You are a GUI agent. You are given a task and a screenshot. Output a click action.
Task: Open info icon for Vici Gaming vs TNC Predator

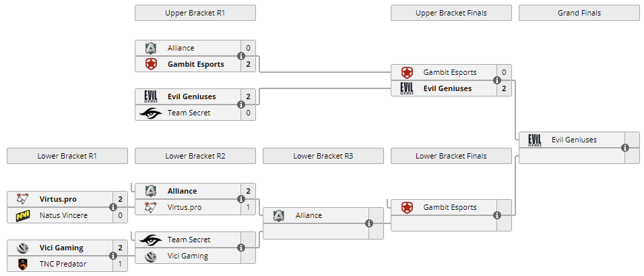pos(113,256)
